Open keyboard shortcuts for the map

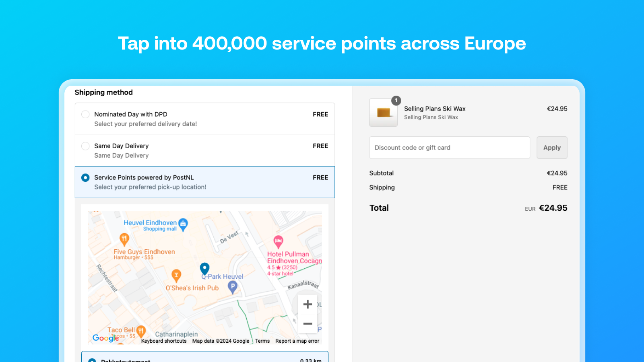coord(163,341)
